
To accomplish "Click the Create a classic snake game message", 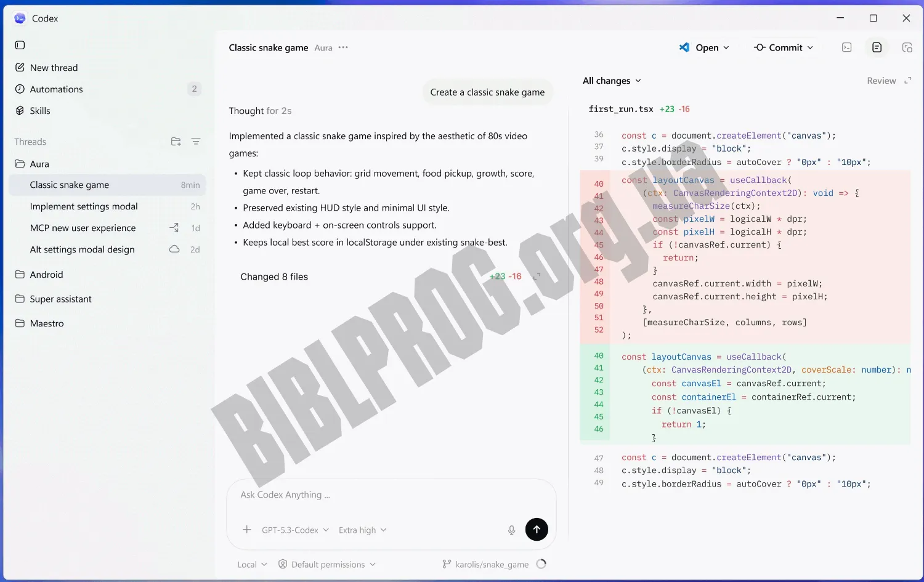I will point(487,92).
